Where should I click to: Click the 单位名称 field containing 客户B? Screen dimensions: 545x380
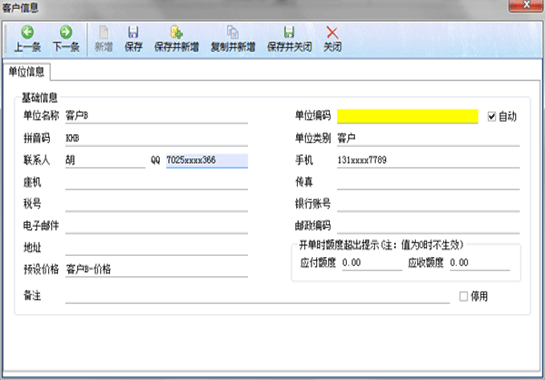(156, 116)
